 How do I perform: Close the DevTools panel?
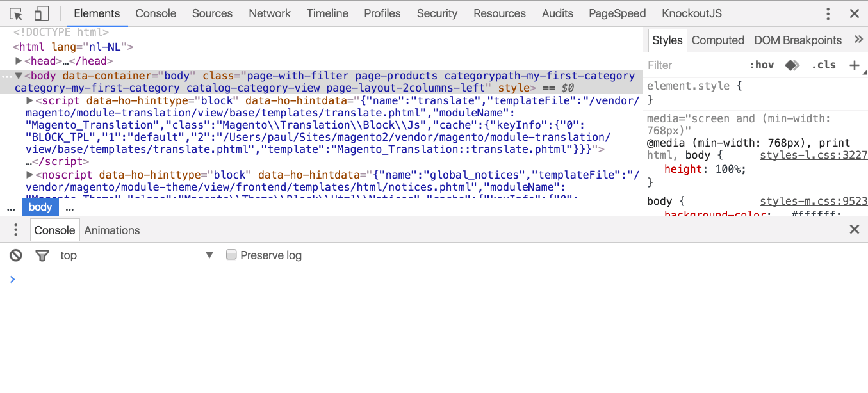pos(854,13)
